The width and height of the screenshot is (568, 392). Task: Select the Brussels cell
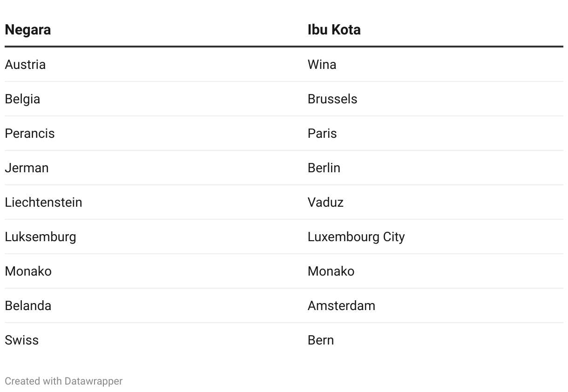332,99
